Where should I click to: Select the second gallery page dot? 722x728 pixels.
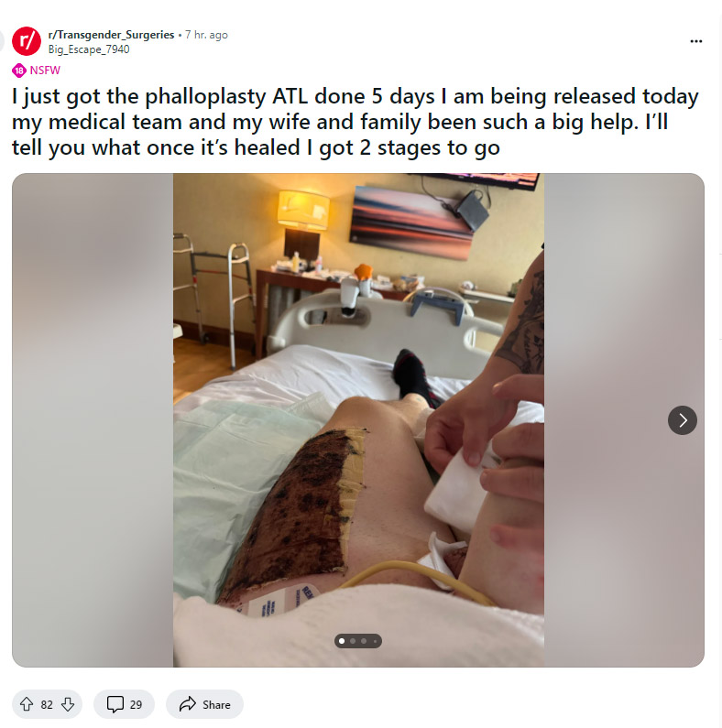click(x=353, y=641)
